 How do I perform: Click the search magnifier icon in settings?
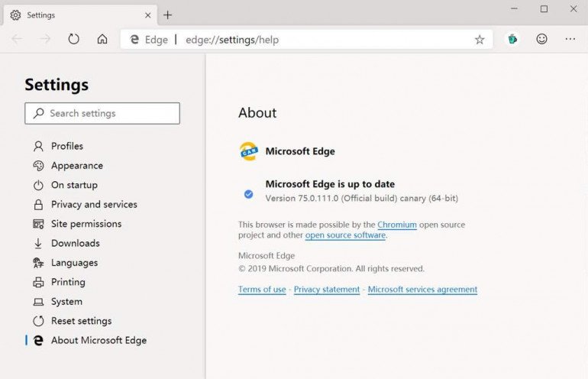point(38,113)
